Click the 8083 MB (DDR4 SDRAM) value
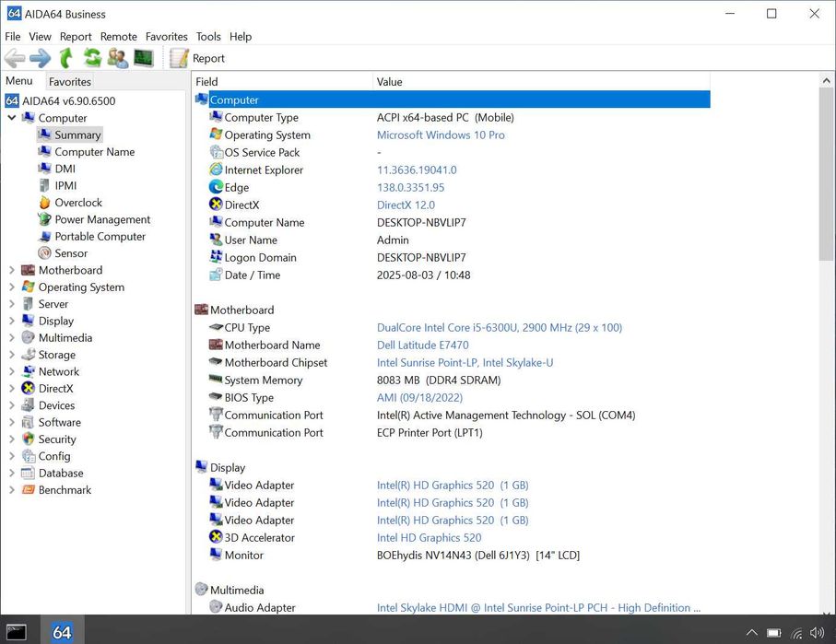 (x=439, y=381)
